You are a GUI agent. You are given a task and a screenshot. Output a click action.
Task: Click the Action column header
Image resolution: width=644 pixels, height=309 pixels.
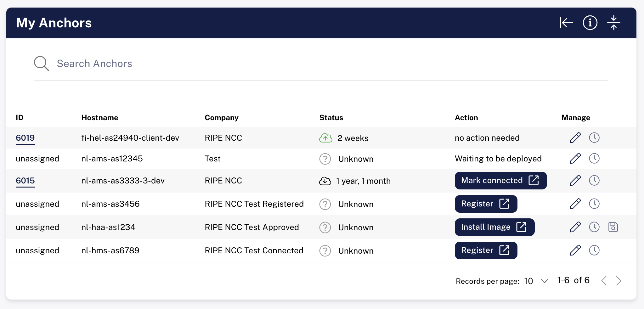(466, 118)
